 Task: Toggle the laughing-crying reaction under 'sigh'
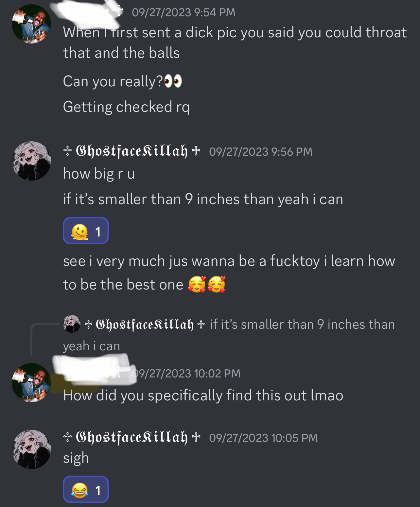86,489
